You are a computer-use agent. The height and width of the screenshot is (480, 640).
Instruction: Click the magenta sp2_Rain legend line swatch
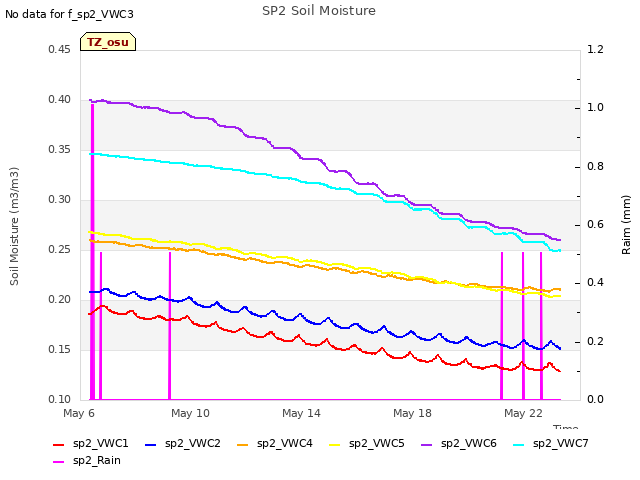59,462
